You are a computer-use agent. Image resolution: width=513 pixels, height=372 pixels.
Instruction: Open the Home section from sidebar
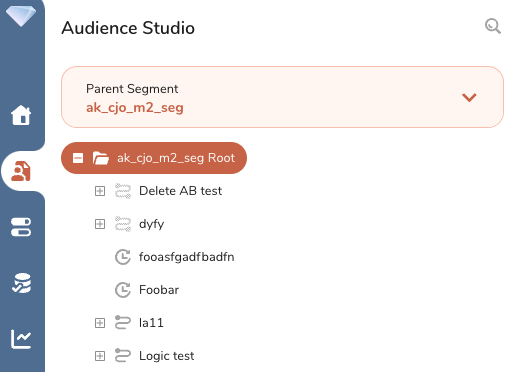[x=21, y=115]
